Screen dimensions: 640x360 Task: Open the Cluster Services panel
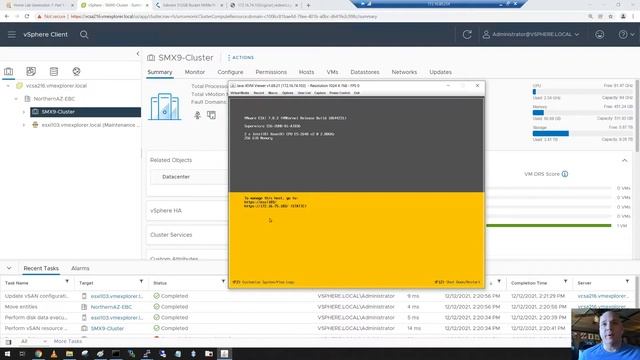click(171, 235)
